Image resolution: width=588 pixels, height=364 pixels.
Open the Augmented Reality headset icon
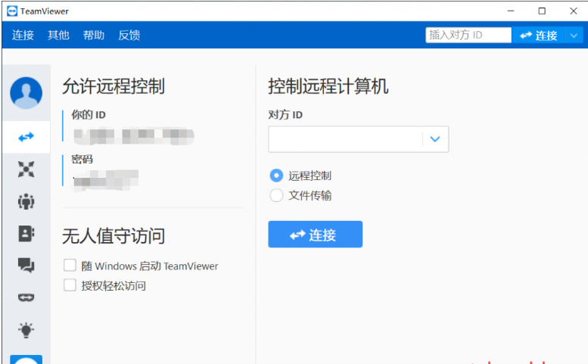(x=26, y=297)
